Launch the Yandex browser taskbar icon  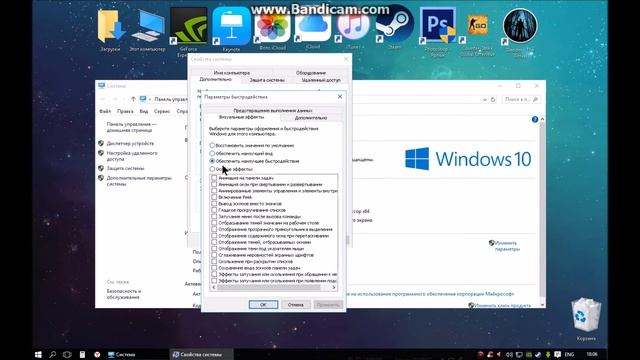97,354
